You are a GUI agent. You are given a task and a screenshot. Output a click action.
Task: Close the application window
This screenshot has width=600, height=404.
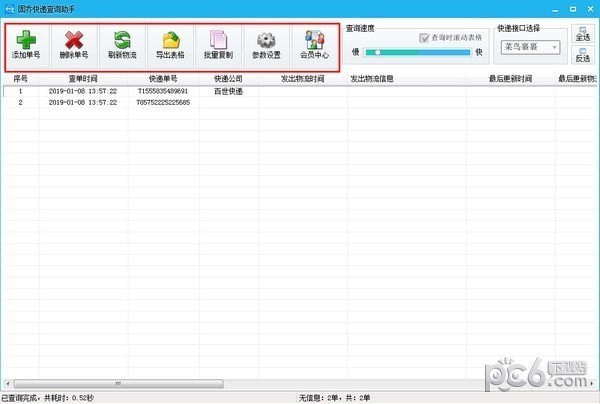coord(590,9)
